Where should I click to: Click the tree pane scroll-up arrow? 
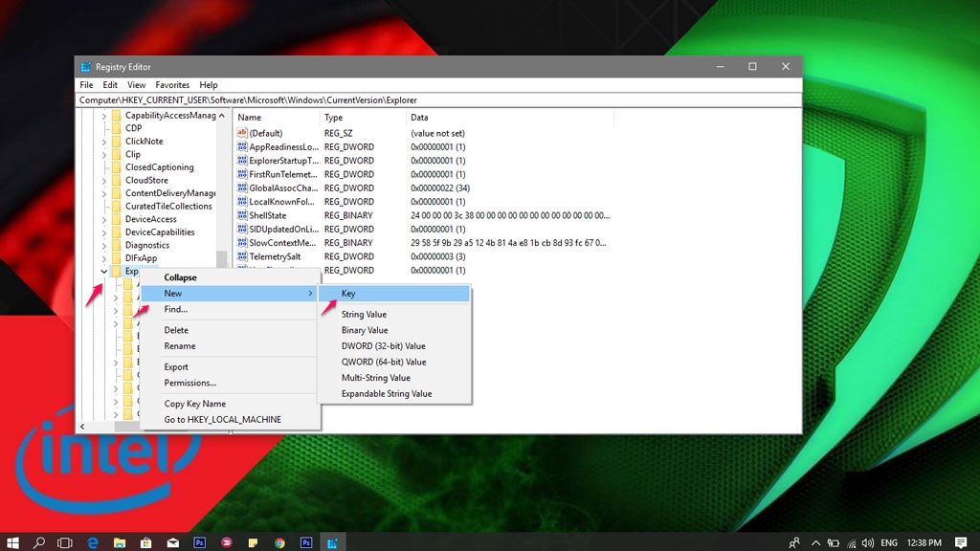coord(222,116)
